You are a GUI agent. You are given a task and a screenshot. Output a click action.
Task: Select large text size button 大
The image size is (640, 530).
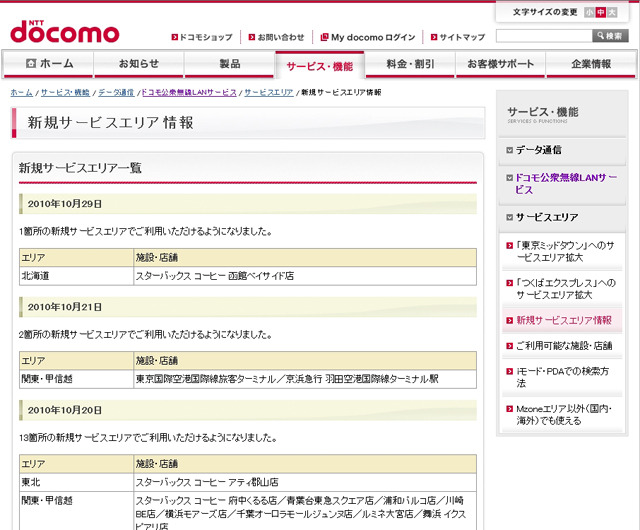612,12
